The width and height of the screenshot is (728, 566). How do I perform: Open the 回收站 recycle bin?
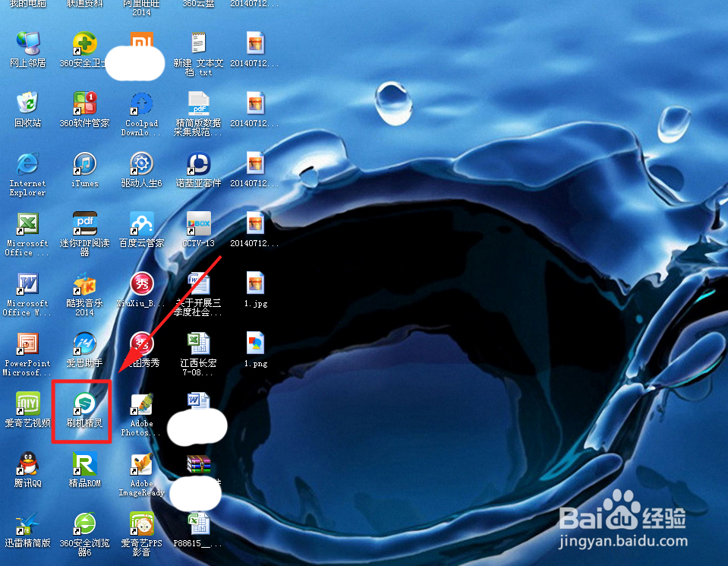coord(27,104)
